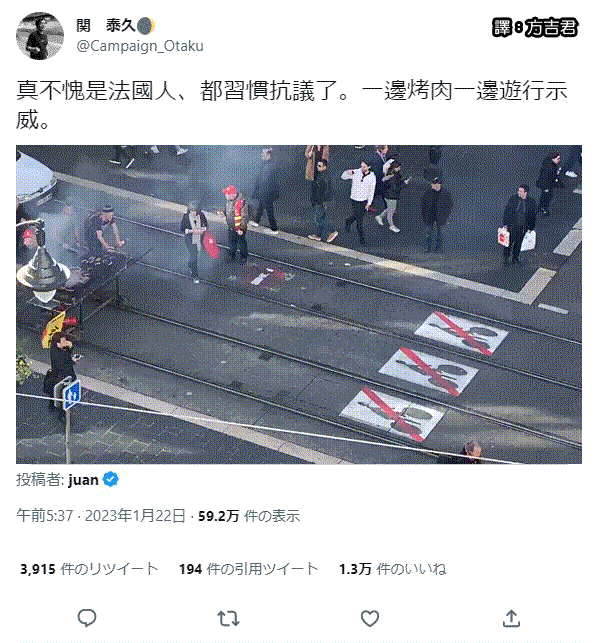Click the profile avatar photo
Image resolution: width=598 pixels, height=643 pixels.
[x=40, y=36]
